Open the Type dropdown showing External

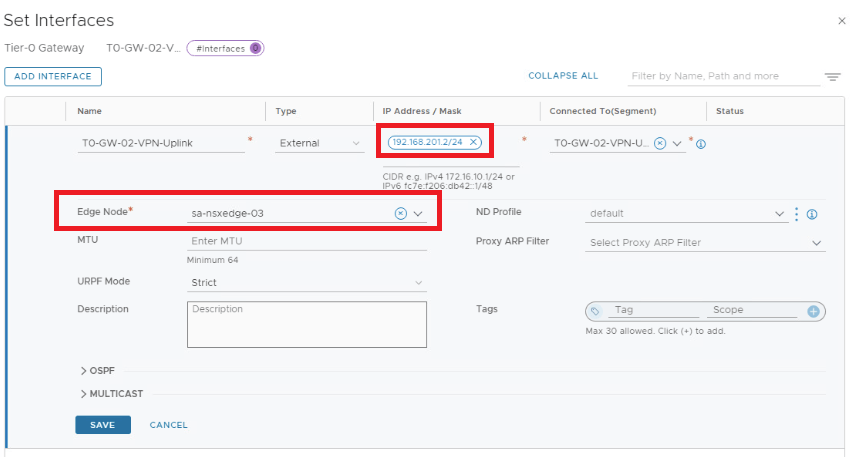click(x=320, y=143)
